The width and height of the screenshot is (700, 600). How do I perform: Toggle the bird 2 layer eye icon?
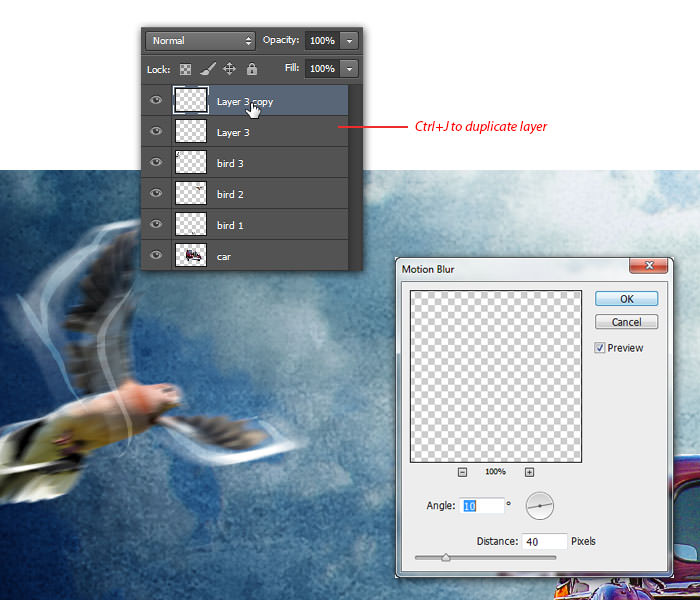(156, 193)
